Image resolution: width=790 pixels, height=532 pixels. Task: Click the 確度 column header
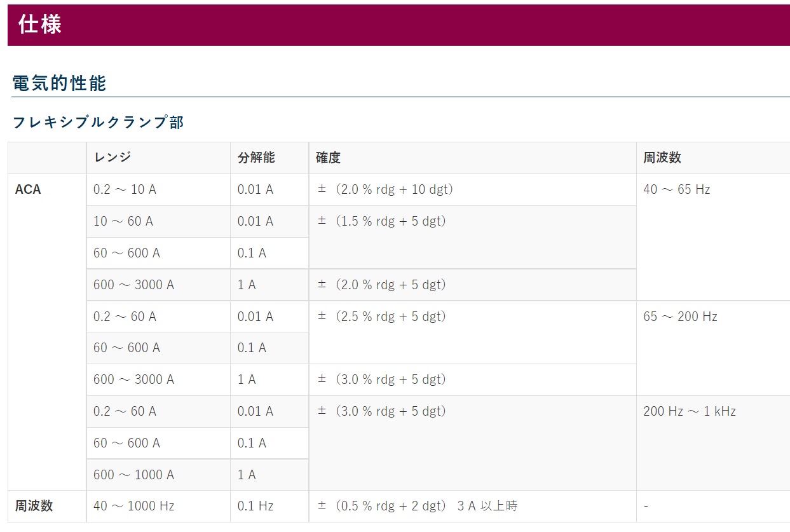473,158
